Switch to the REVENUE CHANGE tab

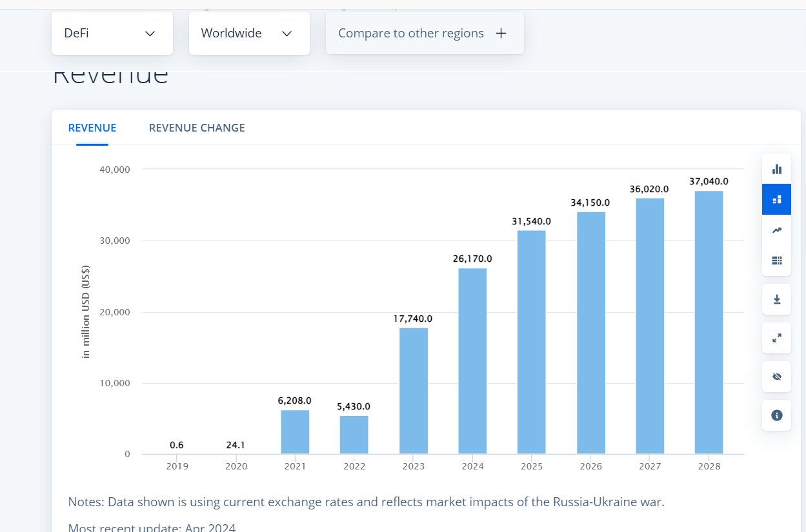pos(197,128)
